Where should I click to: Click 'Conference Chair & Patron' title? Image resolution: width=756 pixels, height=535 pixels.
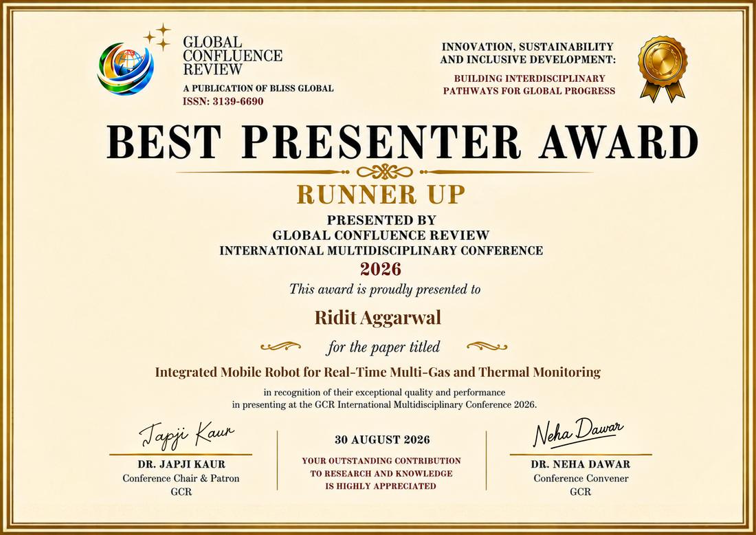coord(181,479)
